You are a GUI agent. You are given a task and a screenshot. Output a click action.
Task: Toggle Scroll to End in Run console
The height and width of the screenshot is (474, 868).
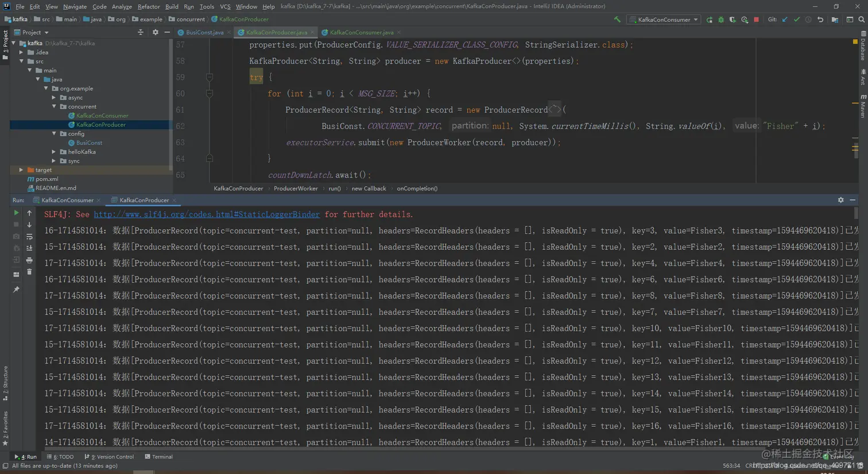click(29, 248)
